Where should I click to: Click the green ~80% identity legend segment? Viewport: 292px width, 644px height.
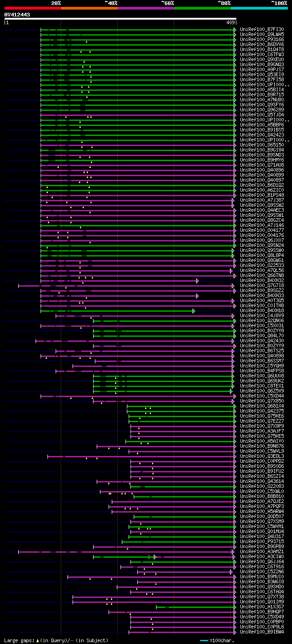[x=203, y=8]
